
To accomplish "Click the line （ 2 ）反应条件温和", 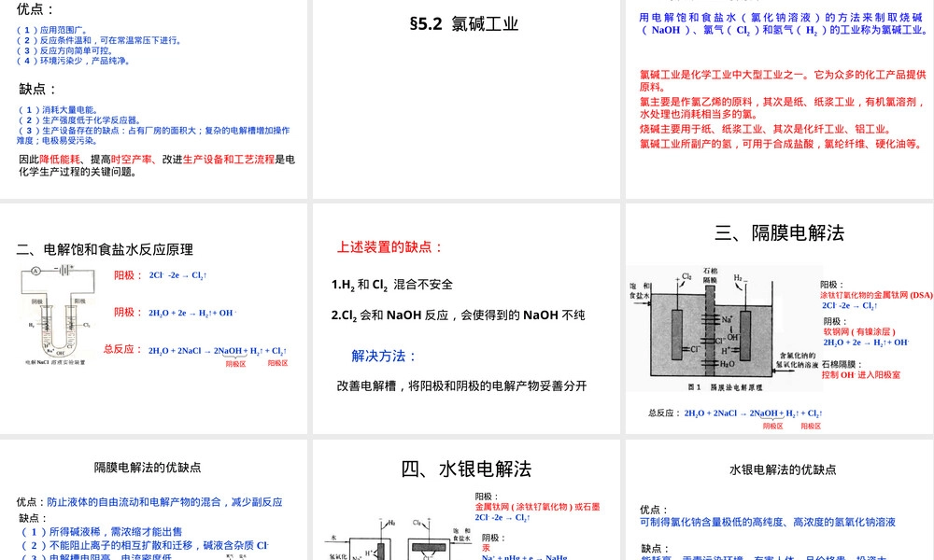I will coord(99,40).
